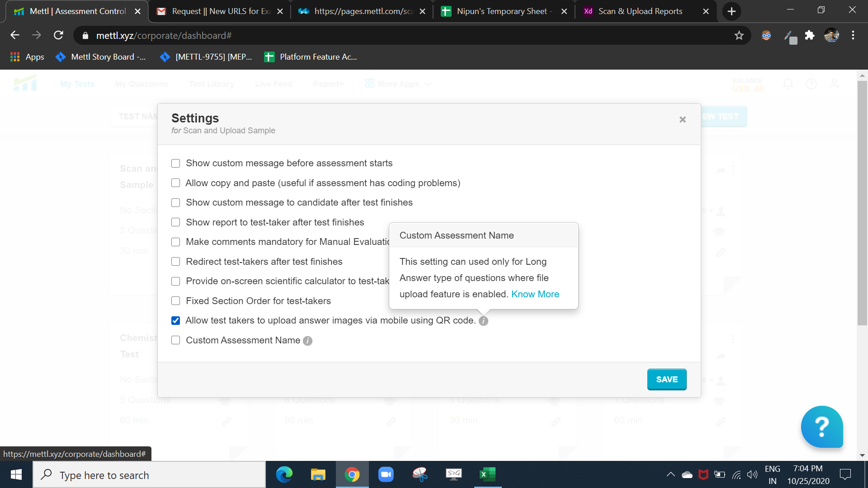This screenshot has height=488, width=868.
Task: Open Excel from the Windows taskbar
Action: [x=487, y=474]
